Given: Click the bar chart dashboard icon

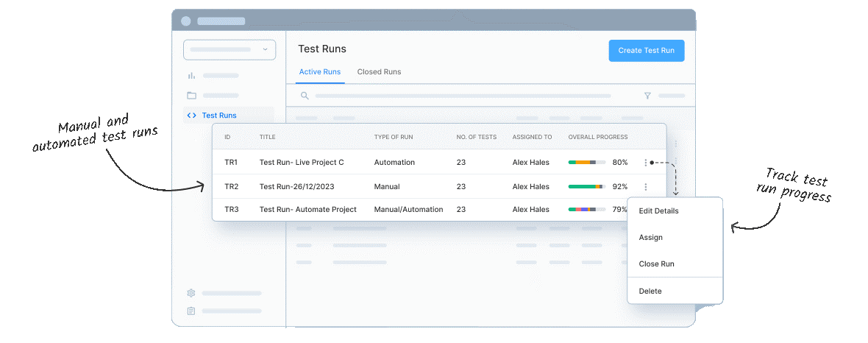Looking at the screenshot, I should [x=191, y=75].
